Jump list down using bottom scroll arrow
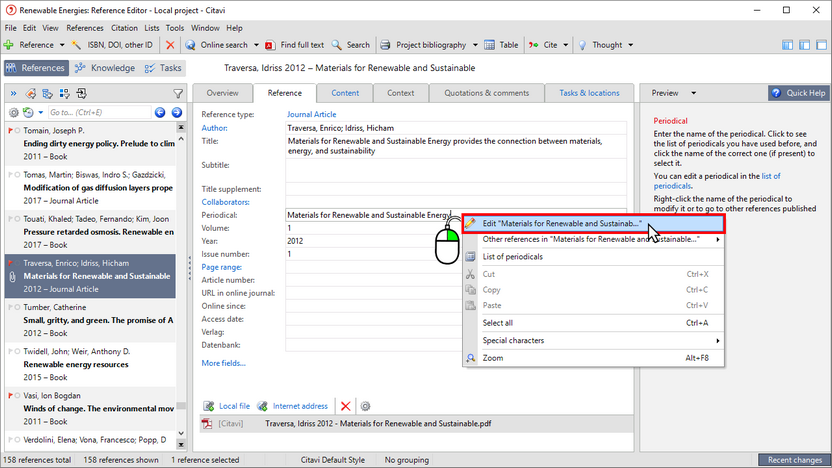 pyautogui.click(x=181, y=445)
